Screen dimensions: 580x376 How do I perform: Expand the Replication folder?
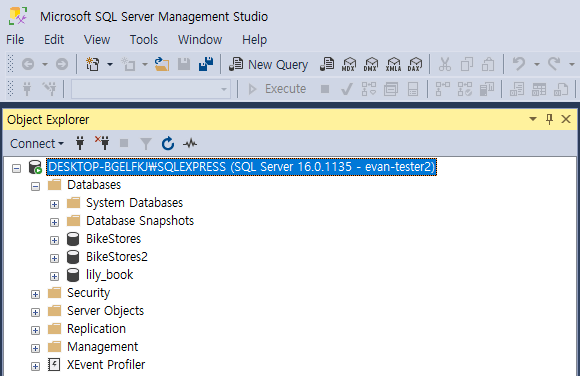[x=36, y=330]
